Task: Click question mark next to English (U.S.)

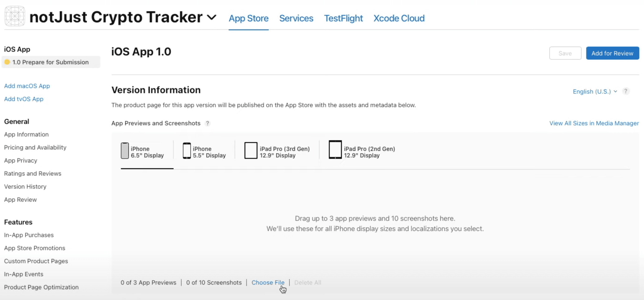Action: click(626, 91)
